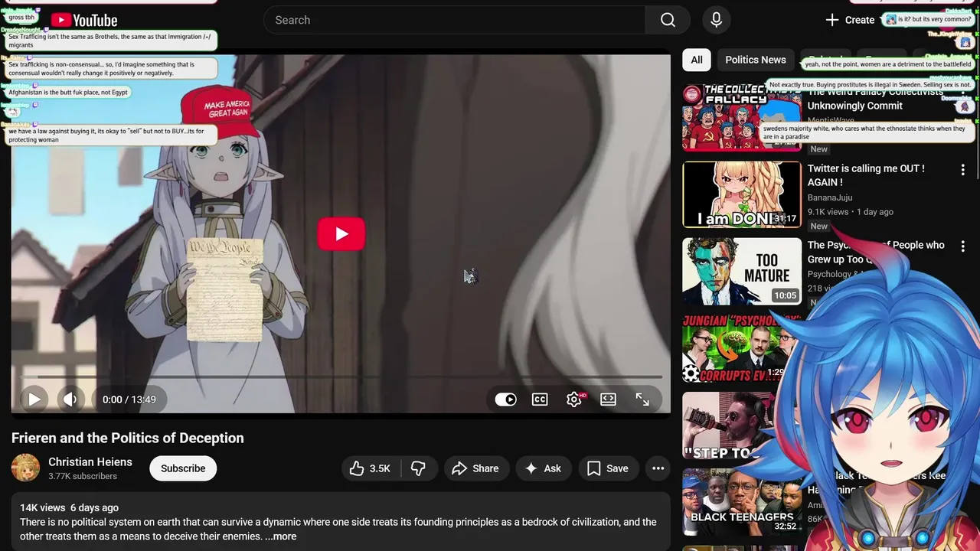
Task: Open Collectivist Fallacy video thumbnail
Action: point(742,118)
